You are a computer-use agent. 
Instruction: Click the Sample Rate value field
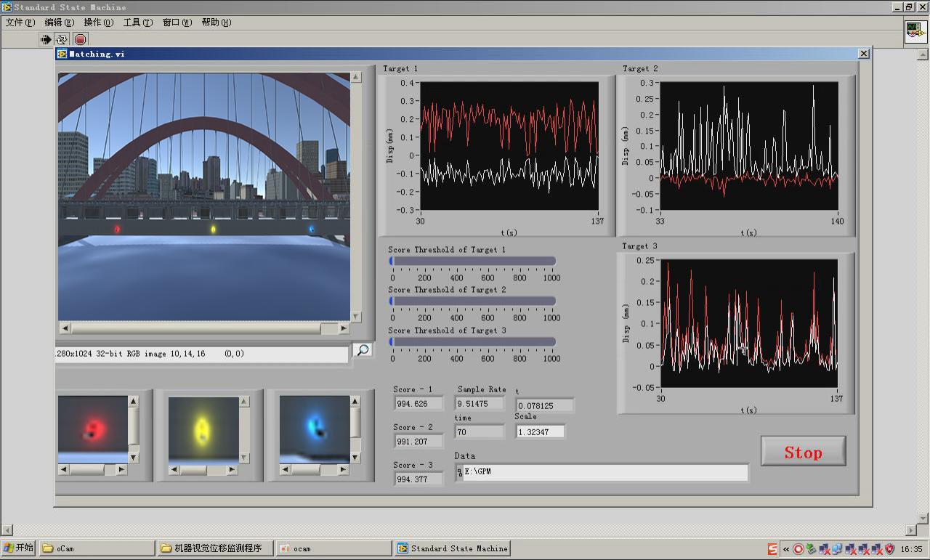(480, 403)
